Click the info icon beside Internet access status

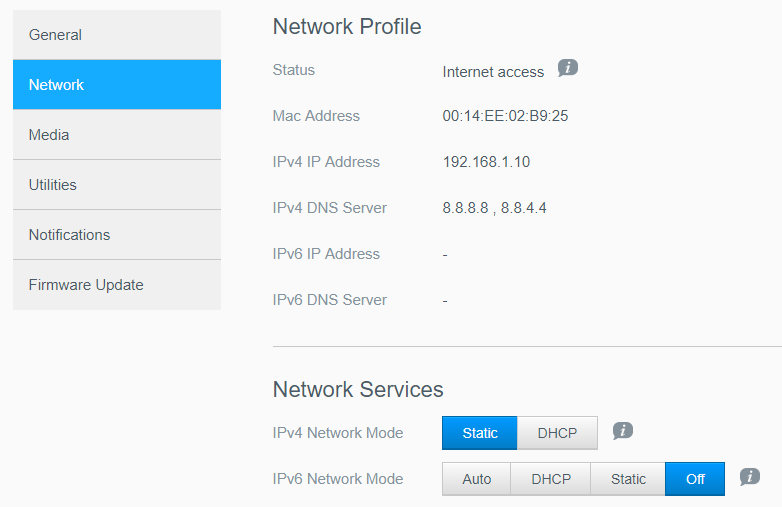click(x=568, y=69)
